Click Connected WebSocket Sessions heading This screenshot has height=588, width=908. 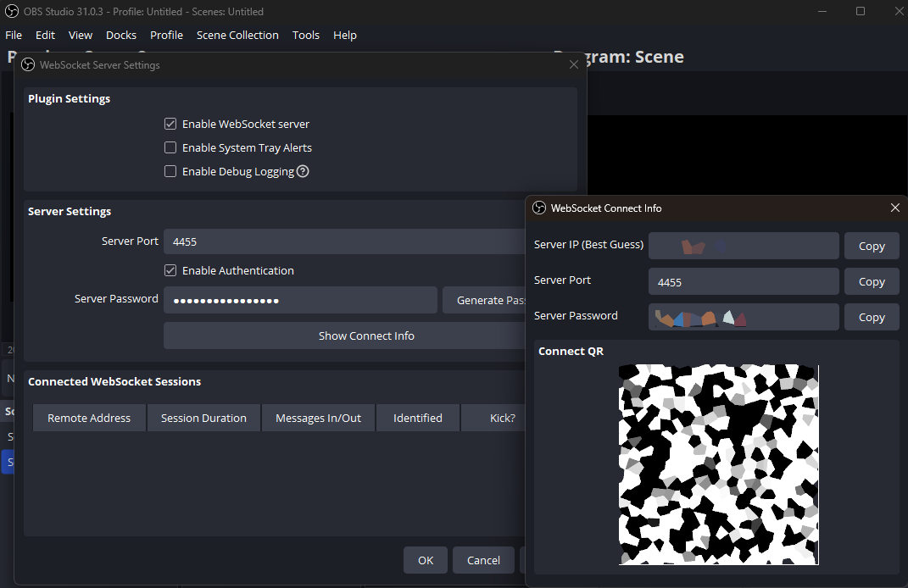(114, 381)
